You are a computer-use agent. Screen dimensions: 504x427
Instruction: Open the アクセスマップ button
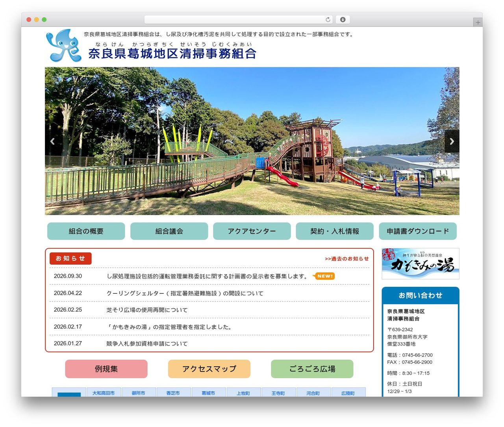pyautogui.click(x=209, y=369)
